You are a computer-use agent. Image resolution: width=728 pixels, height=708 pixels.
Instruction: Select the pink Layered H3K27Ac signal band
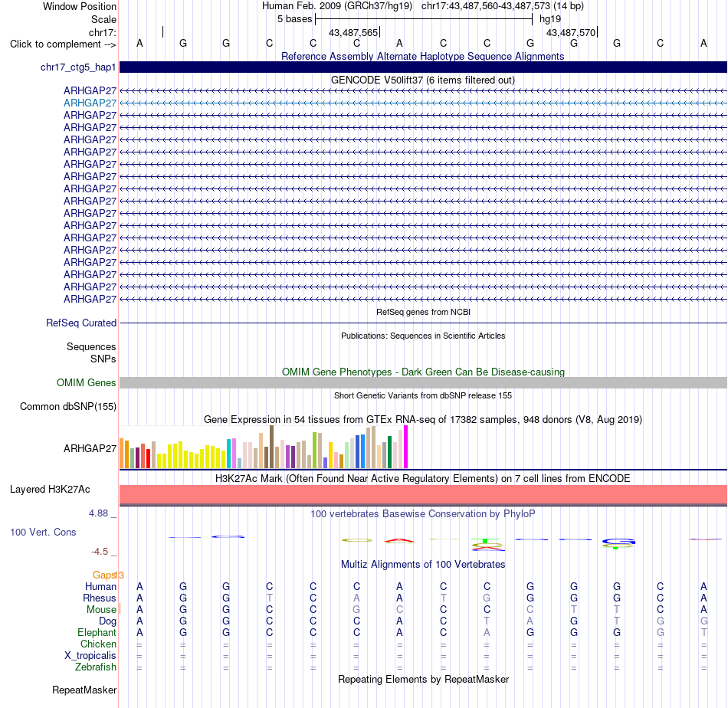point(423,494)
